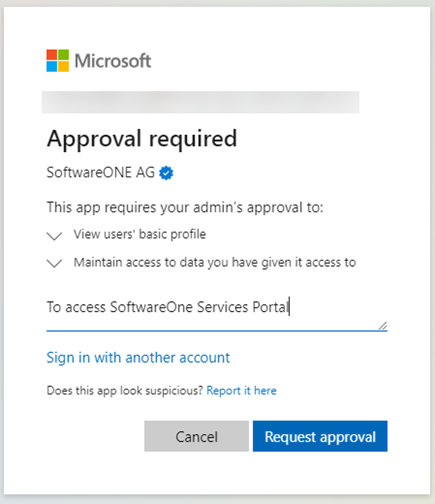Expand the "View users' basic profile" chevron
The height and width of the screenshot is (504, 435).
[x=55, y=236]
